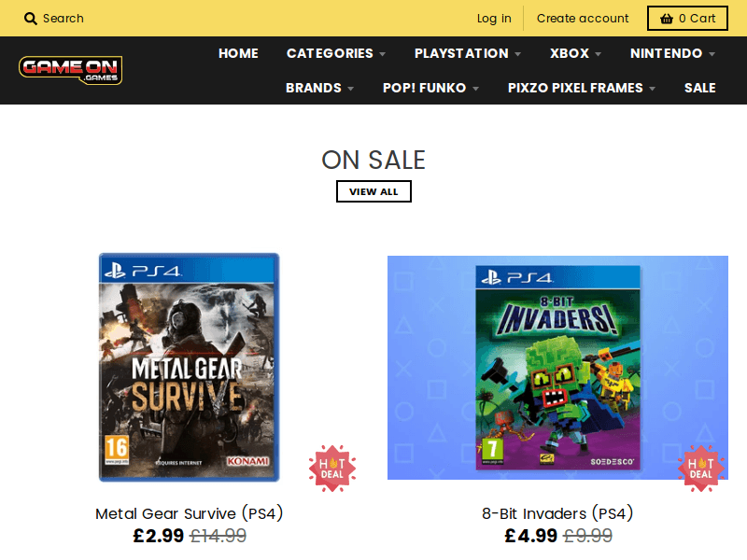Open the Nintendo dropdown menu
747x560 pixels.
coord(672,53)
